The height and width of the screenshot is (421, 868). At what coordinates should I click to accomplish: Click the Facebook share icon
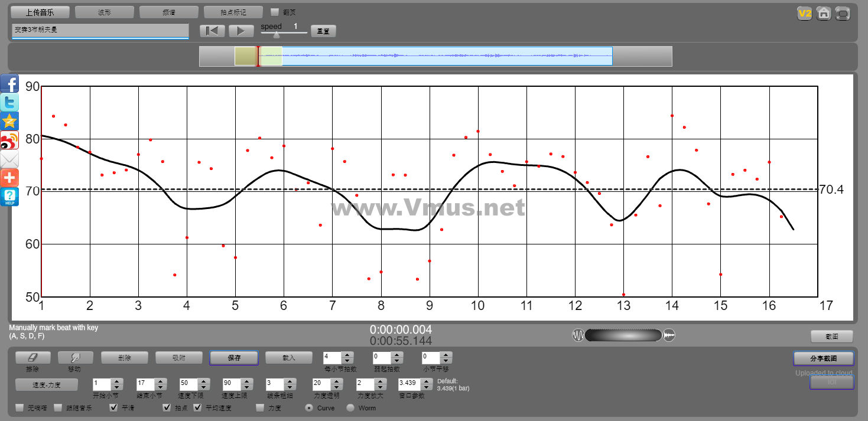(9, 83)
